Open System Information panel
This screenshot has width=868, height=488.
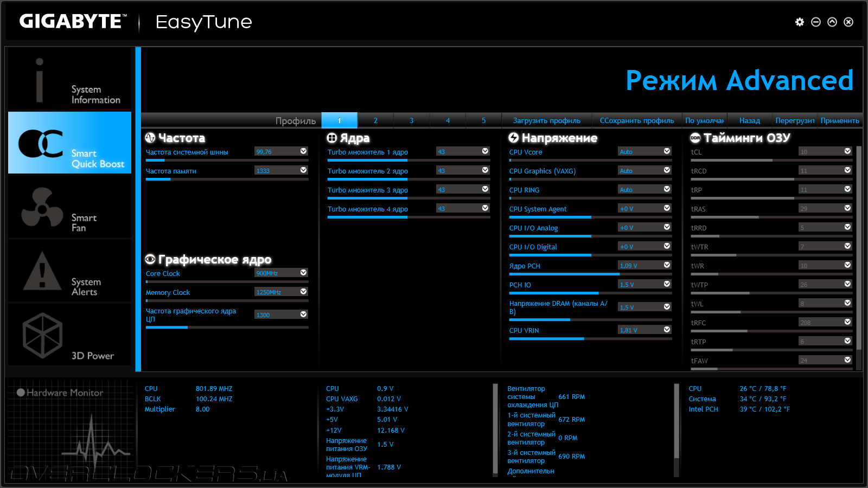point(69,79)
